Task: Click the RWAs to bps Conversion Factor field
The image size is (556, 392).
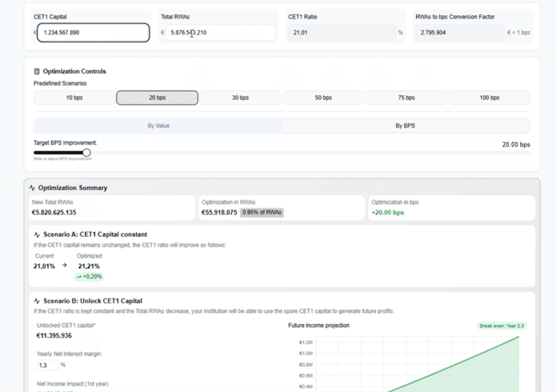Action: click(x=459, y=33)
